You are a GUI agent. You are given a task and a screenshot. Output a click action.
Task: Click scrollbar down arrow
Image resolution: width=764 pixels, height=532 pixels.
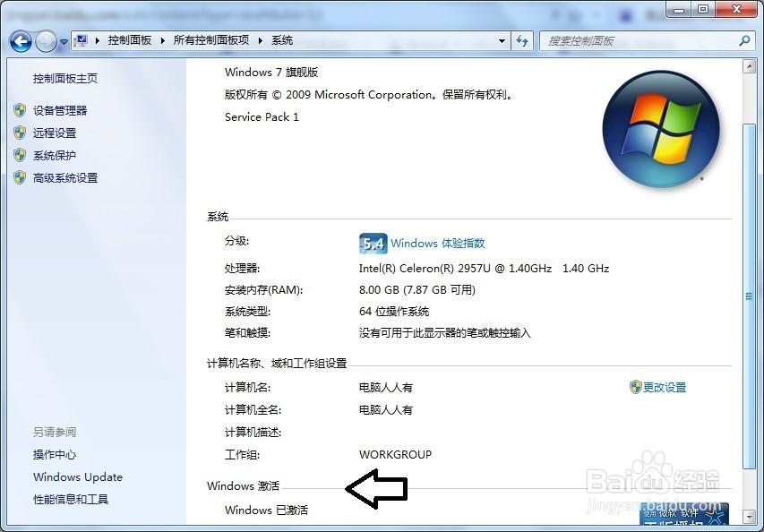pyautogui.click(x=749, y=516)
